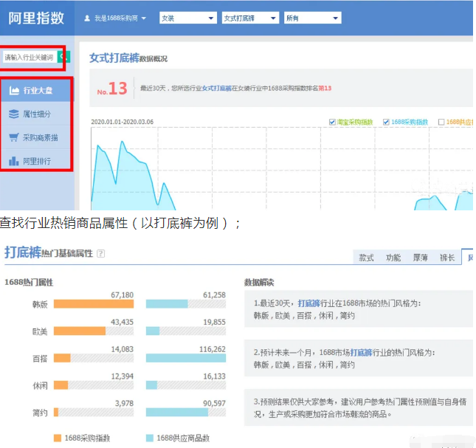Switch to the 功能 tab
Image resolution: width=476 pixels, height=448 pixels.
tap(393, 258)
